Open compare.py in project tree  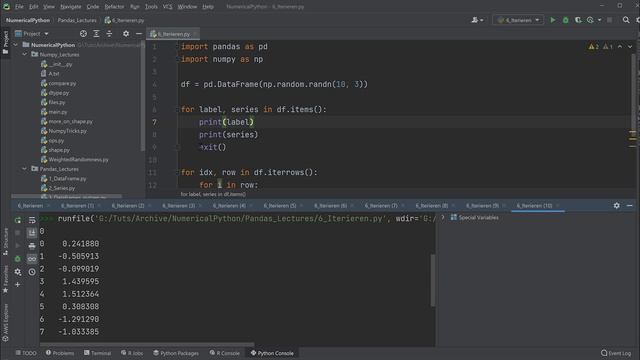(62, 83)
